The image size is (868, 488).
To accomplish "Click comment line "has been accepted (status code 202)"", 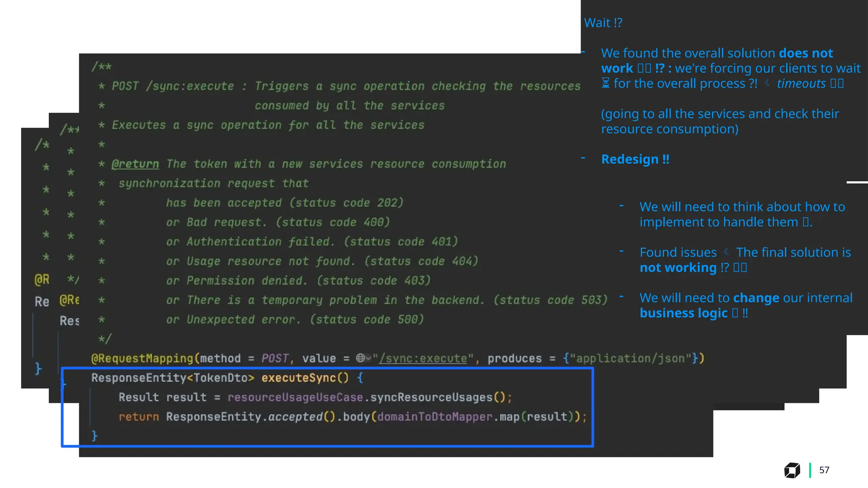I will click(284, 202).
